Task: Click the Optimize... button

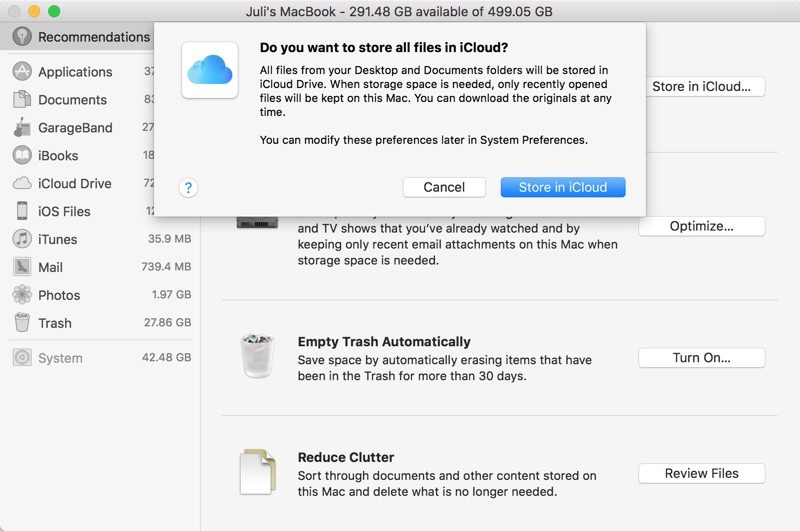Action: coord(702,226)
